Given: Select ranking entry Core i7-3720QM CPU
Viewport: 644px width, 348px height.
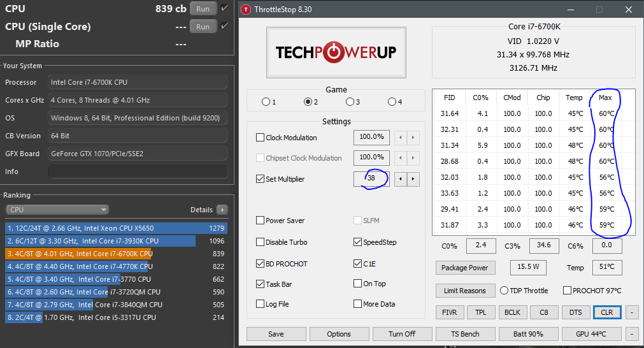Looking at the screenshot, I should pyautogui.click(x=116, y=292).
